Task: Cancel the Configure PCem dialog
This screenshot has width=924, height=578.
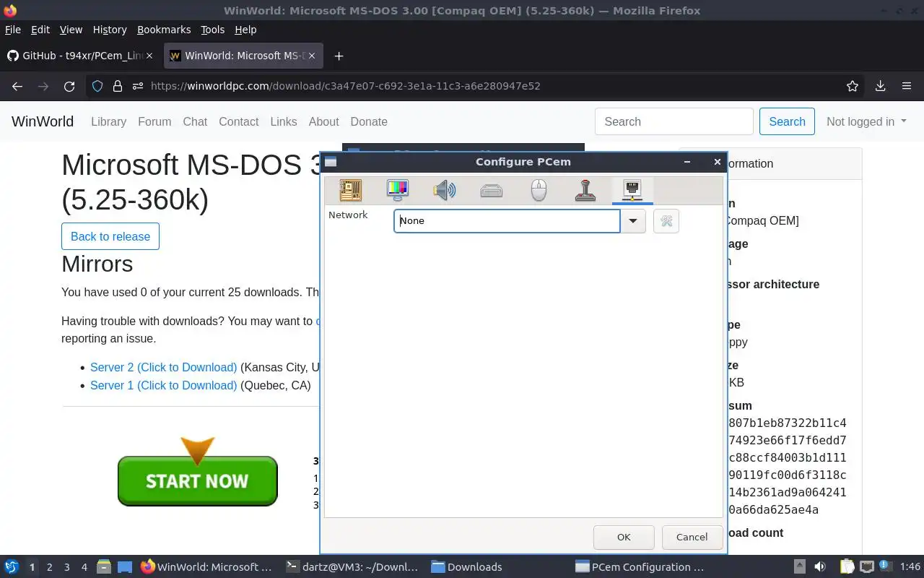Action: [692, 537]
